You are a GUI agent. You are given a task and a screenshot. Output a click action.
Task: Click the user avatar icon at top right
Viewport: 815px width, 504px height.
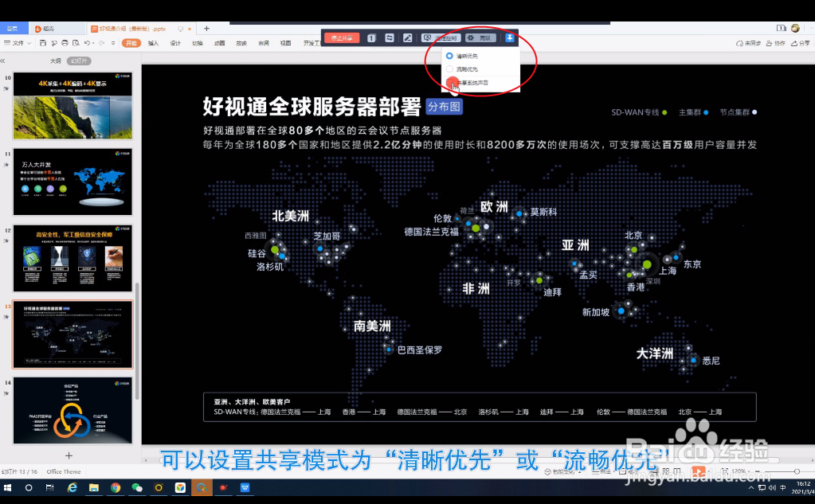click(795, 28)
